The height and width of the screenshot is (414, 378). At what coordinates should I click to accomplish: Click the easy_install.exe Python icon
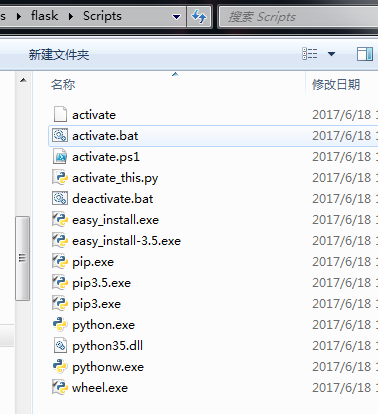(60, 219)
